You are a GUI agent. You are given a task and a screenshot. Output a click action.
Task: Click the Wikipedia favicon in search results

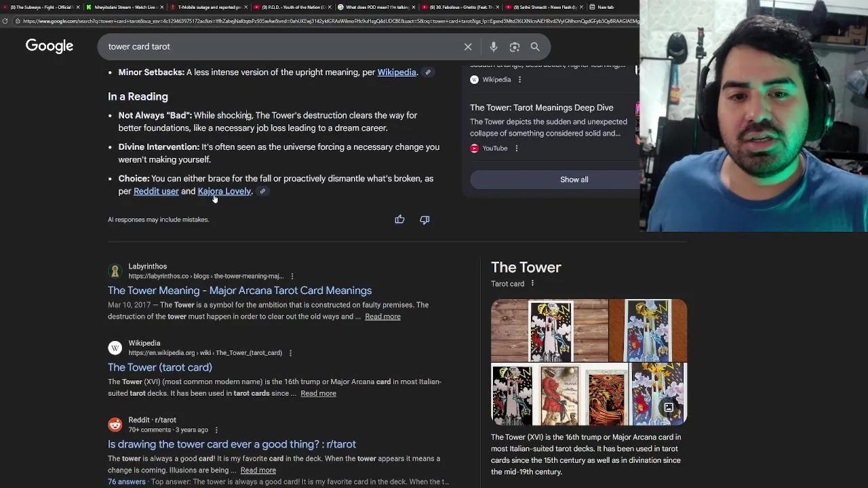(115, 348)
